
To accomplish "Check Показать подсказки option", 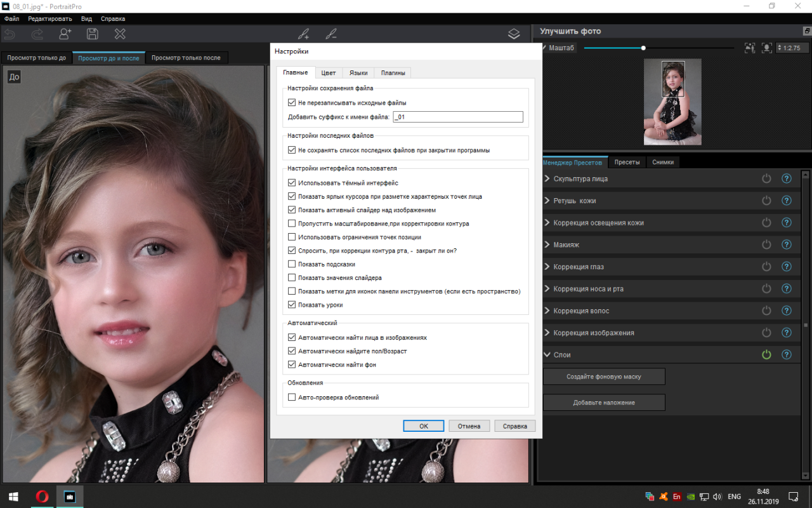I will pyautogui.click(x=292, y=264).
